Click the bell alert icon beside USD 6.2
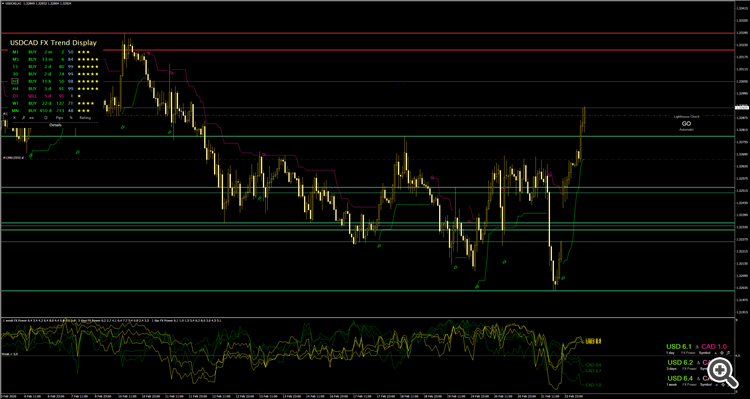Image resolution: width=750 pixels, height=399 pixels. pyautogui.click(x=698, y=363)
